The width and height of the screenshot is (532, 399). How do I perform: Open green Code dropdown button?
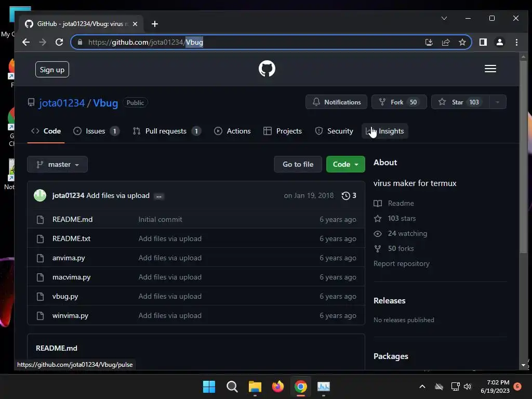click(x=345, y=164)
